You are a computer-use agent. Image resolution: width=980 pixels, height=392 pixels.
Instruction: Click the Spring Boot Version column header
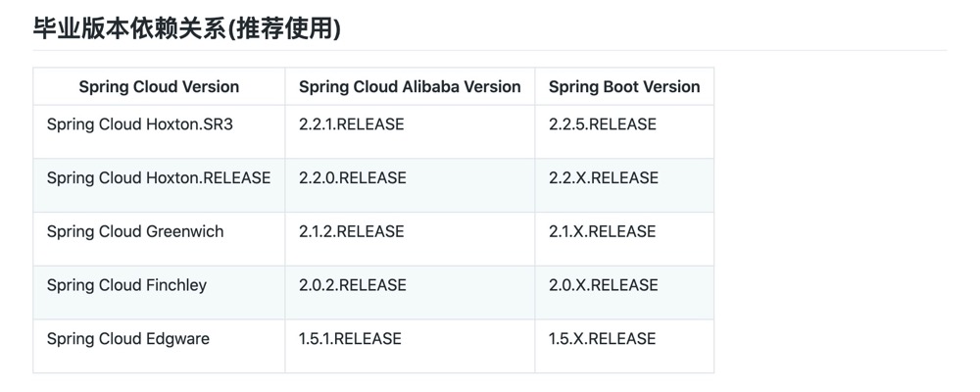click(x=624, y=86)
